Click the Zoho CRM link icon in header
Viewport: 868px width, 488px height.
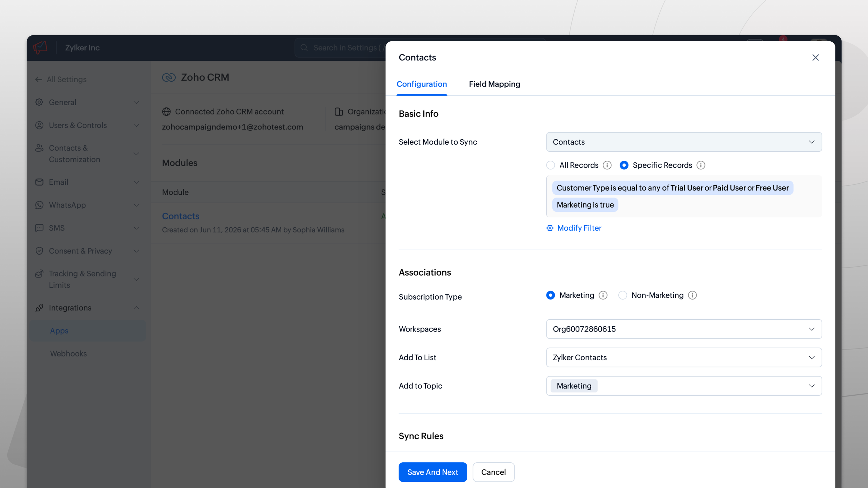click(169, 77)
